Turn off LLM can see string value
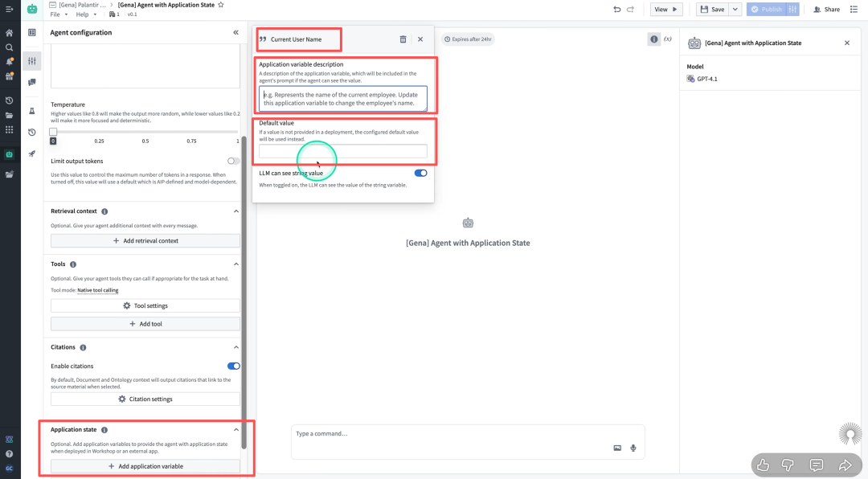 click(x=420, y=174)
